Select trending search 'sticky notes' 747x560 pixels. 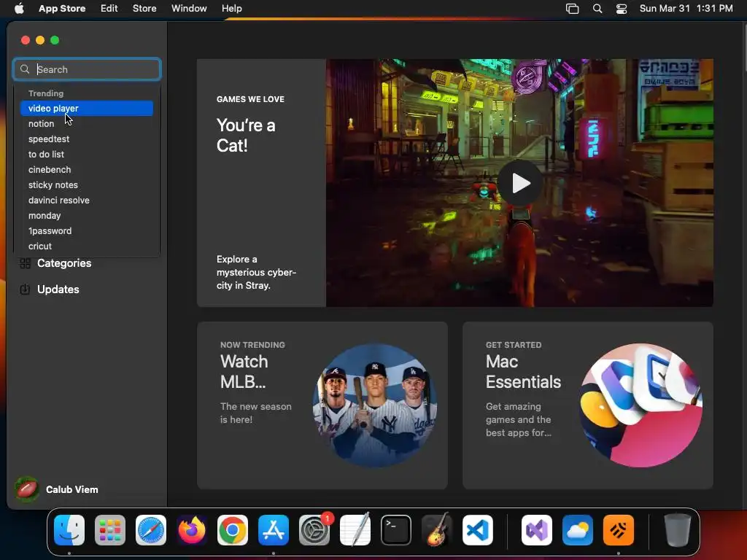click(87, 184)
